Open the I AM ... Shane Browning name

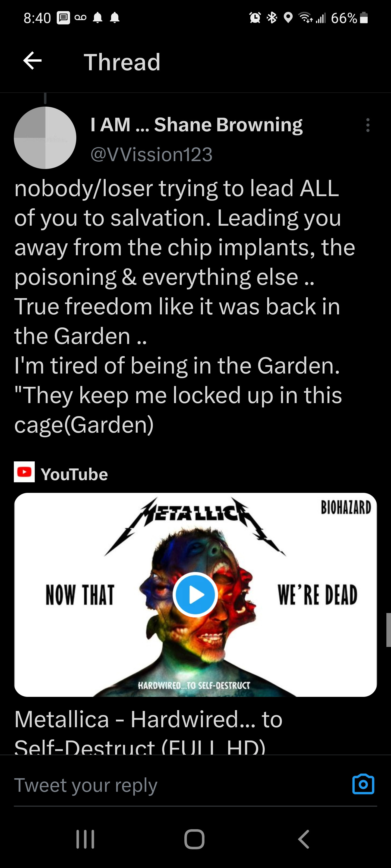196,125
